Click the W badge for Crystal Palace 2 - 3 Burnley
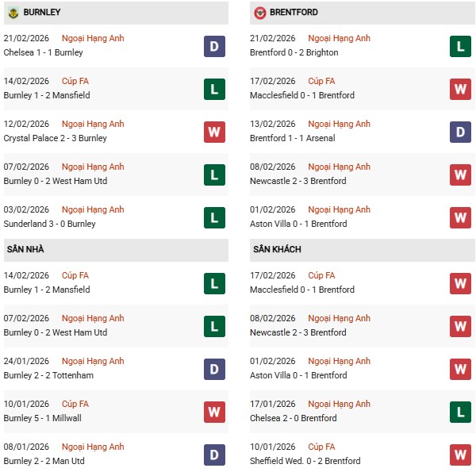This screenshot has width=476, height=472. pos(215,132)
